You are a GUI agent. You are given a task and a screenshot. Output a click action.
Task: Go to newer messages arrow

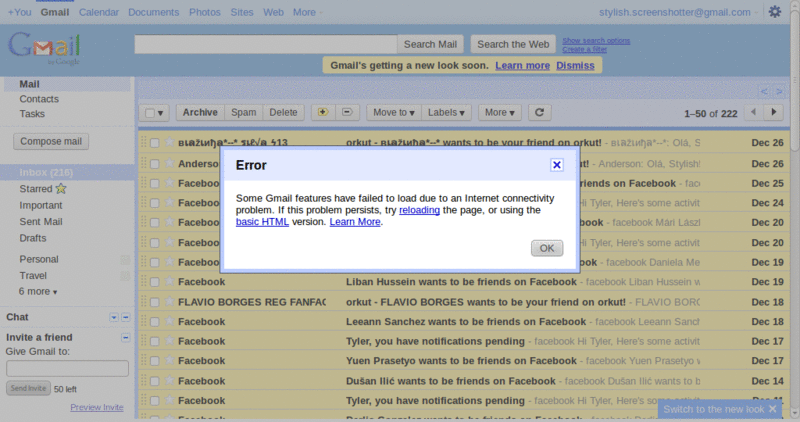point(754,112)
